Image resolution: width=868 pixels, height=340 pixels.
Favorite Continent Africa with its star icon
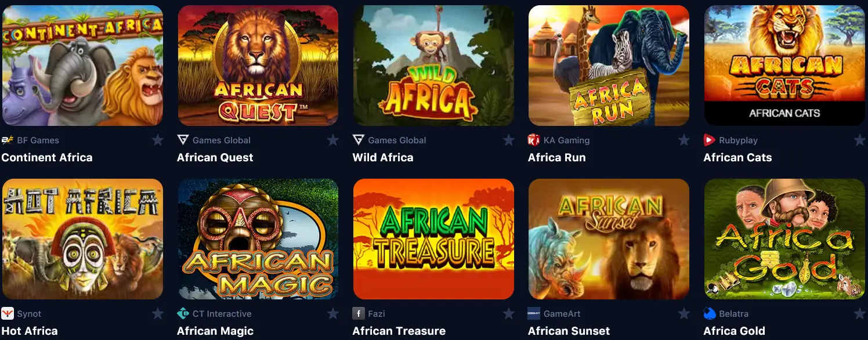[x=157, y=140]
